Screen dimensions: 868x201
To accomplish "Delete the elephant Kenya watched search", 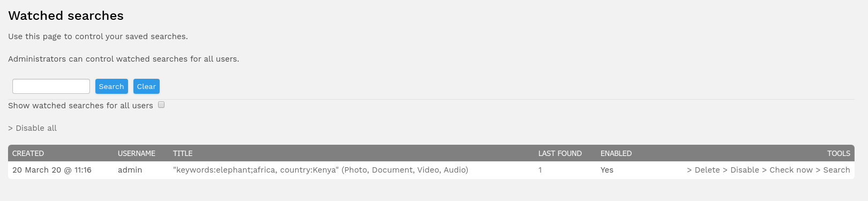I will [704, 170].
